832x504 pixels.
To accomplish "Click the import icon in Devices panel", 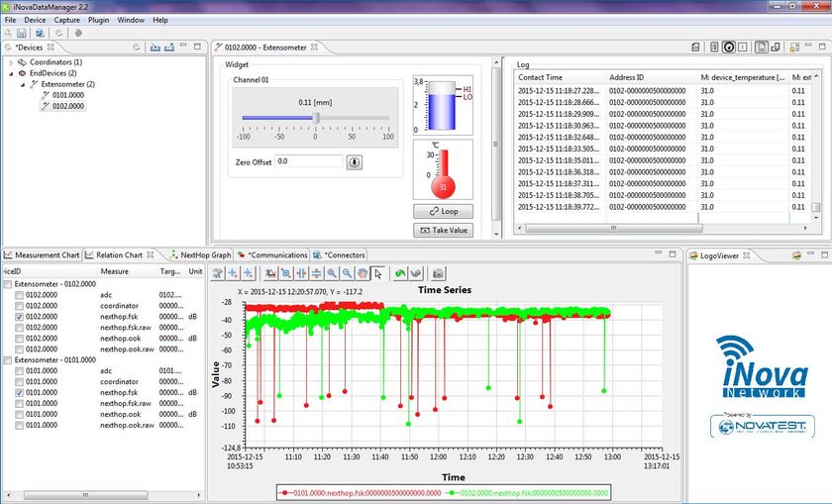I will click(155, 48).
